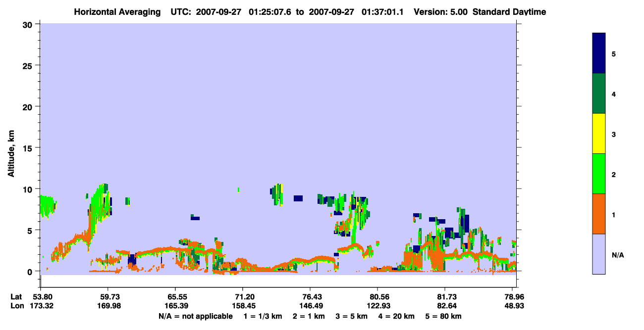Click '5 = 80 km' legend text

(443, 316)
